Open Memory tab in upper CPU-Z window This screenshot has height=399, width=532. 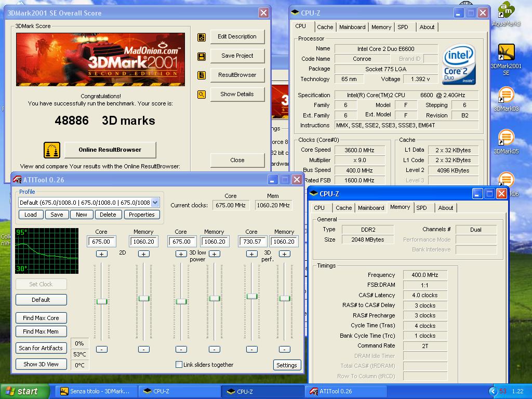tap(381, 27)
